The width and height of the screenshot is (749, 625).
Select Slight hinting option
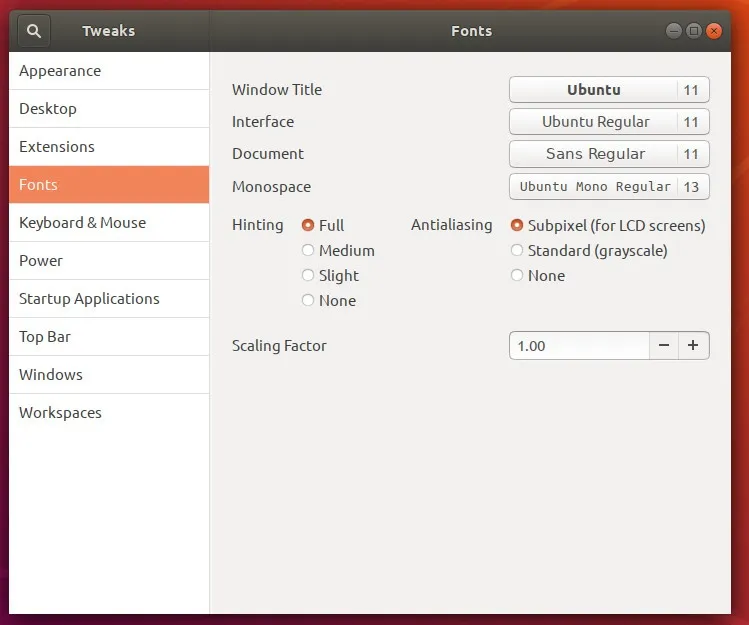pyautogui.click(x=308, y=276)
